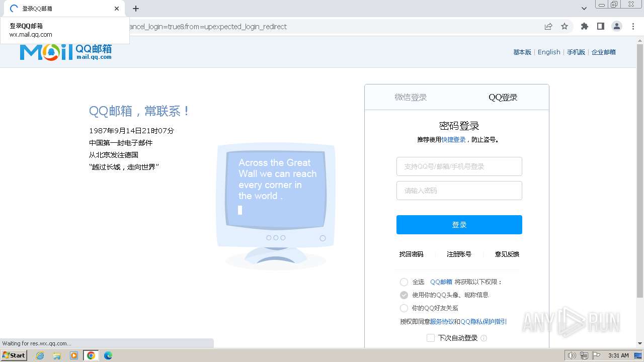Image resolution: width=644 pixels, height=362 pixels.
Task: Open 注册账号 account registration
Action: pyautogui.click(x=459, y=254)
